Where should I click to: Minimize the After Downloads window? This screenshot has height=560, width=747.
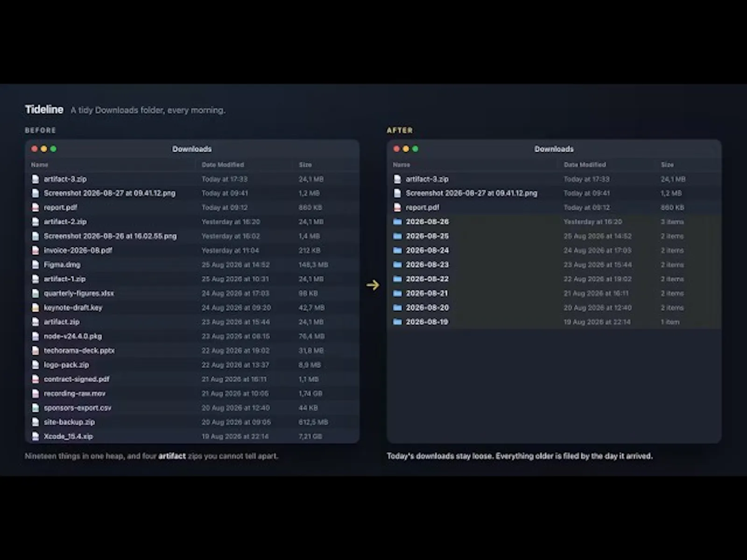406,149
